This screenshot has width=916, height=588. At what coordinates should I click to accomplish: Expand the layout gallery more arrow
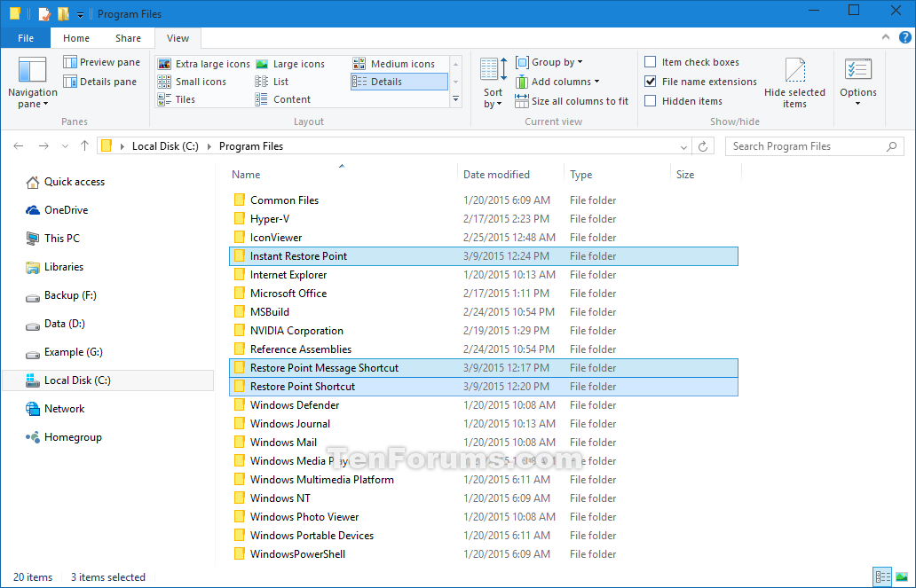pyautogui.click(x=455, y=99)
